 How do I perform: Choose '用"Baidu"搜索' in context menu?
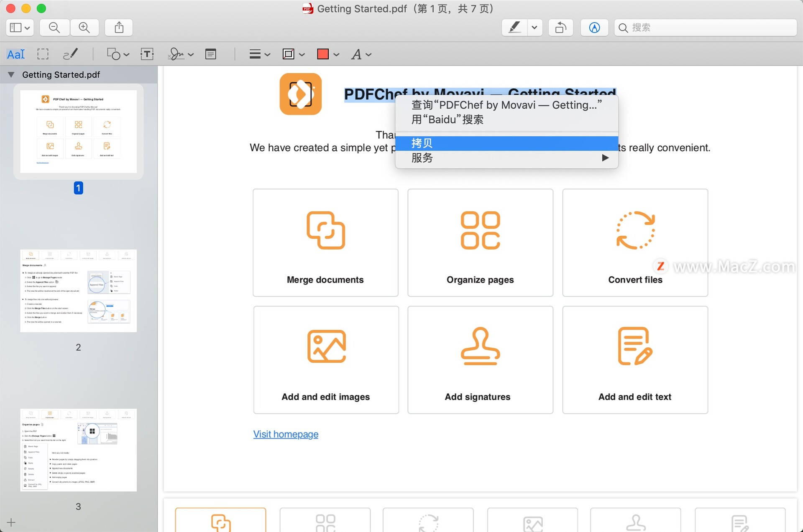point(506,120)
